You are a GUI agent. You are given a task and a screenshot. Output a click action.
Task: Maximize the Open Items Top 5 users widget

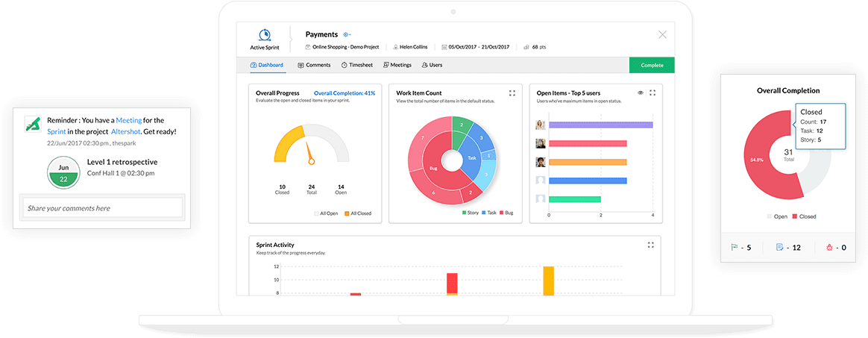point(652,93)
